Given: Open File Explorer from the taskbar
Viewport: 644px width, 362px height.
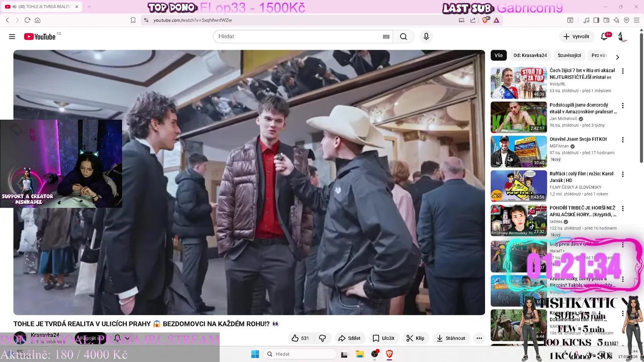Looking at the screenshot, I should (x=360, y=354).
